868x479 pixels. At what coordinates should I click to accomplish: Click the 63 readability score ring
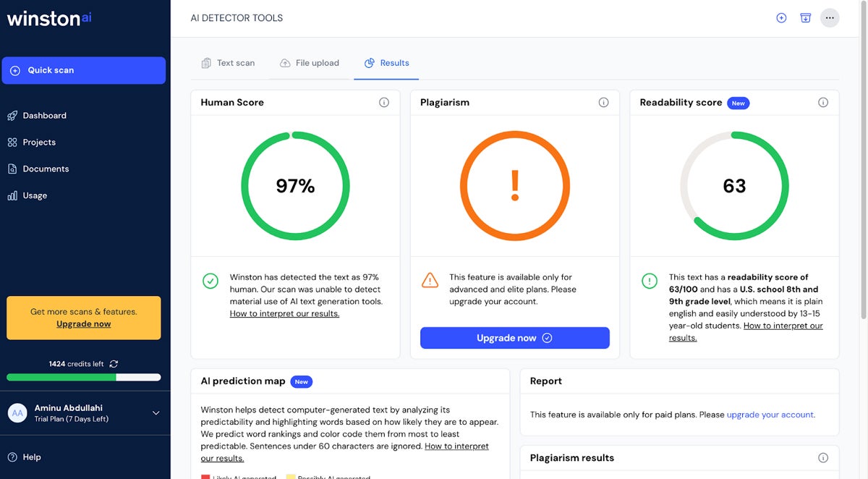pyautogui.click(x=734, y=186)
